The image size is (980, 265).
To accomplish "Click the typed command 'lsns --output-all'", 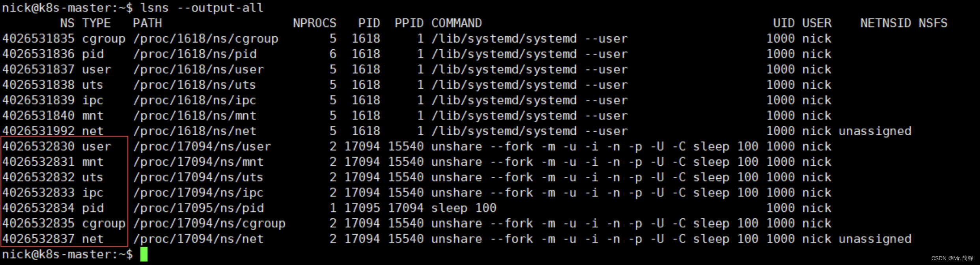I will (x=202, y=8).
